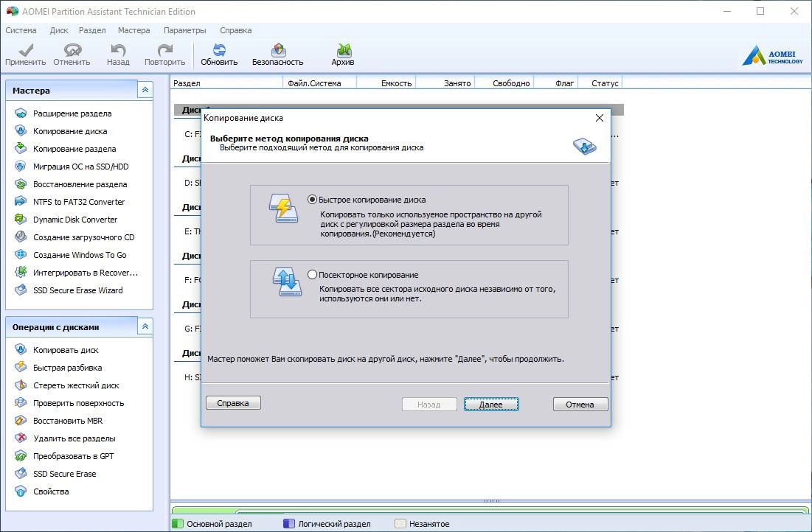This screenshot has width=812, height=532.
Task: Click the Быстрая разбивка icon
Action: click(21, 368)
